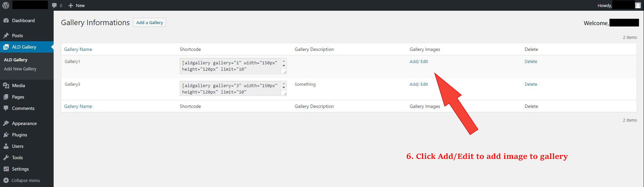Open Add New Gallery submenu item

pos(20,69)
